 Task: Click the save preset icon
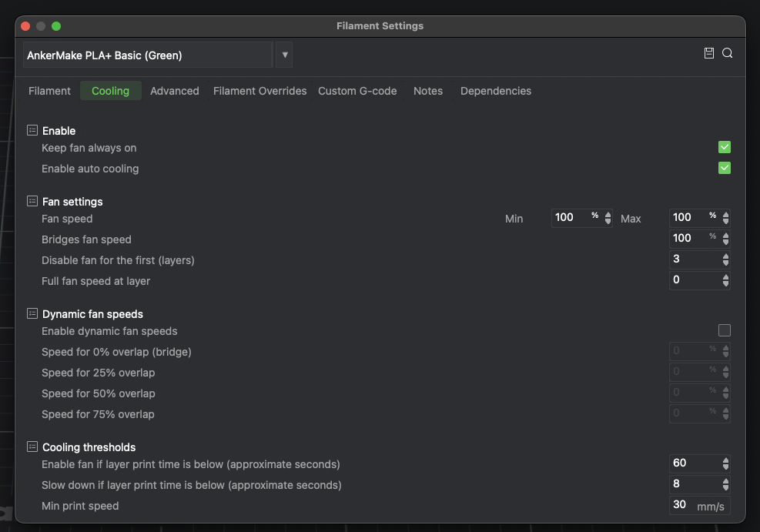point(708,53)
